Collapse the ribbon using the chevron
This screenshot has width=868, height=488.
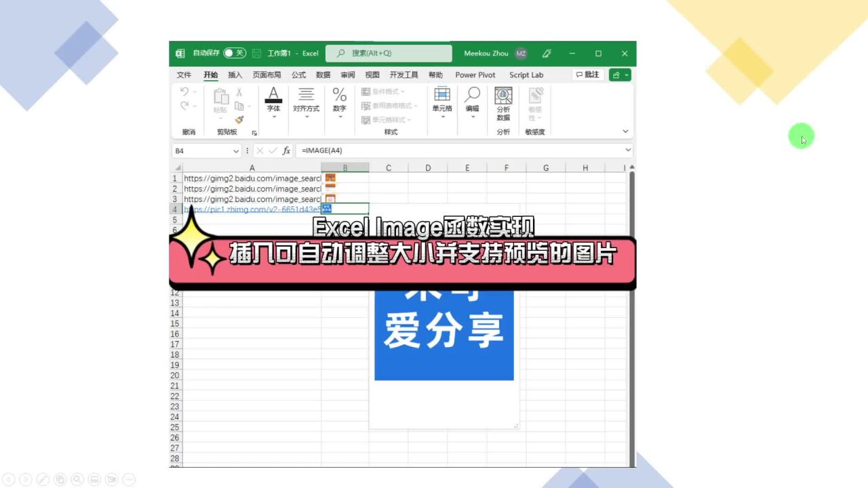point(625,130)
